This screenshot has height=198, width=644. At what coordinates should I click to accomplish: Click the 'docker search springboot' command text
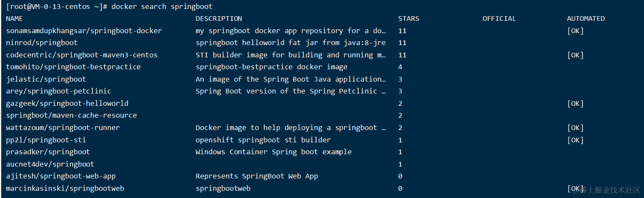[162, 6]
